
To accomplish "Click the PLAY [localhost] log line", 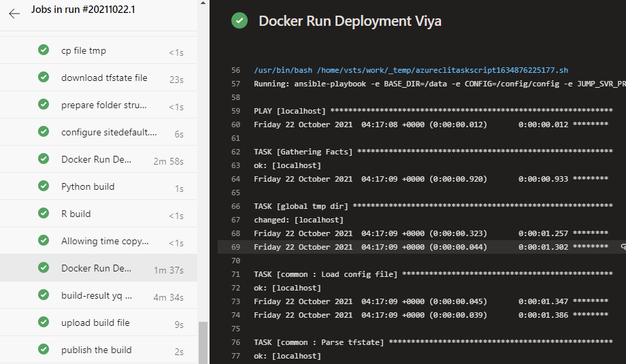I will (x=433, y=111).
